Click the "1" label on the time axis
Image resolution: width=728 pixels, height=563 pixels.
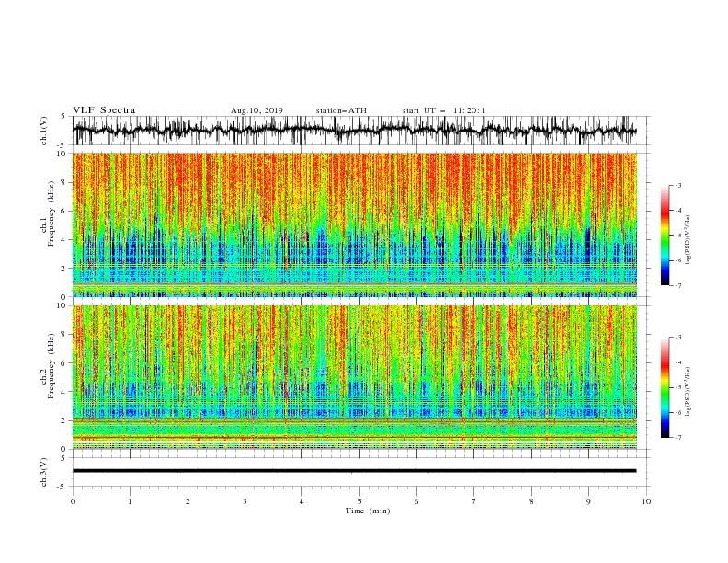(130, 501)
